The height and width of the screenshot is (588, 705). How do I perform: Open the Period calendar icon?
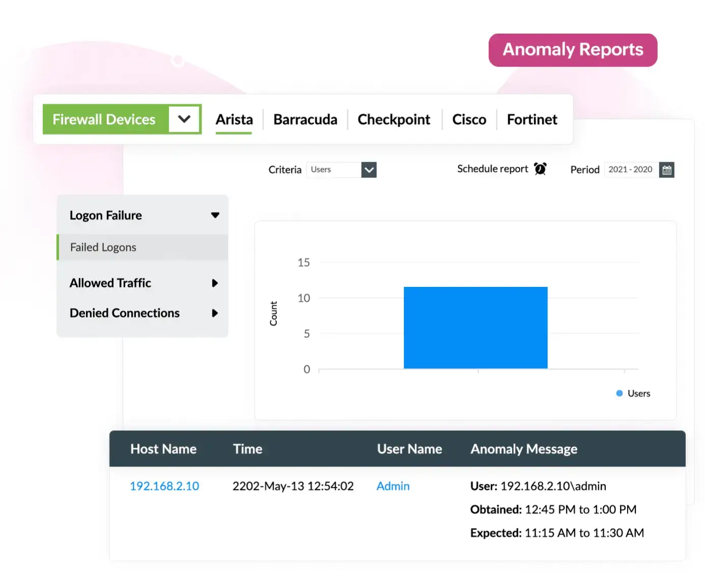(x=666, y=170)
